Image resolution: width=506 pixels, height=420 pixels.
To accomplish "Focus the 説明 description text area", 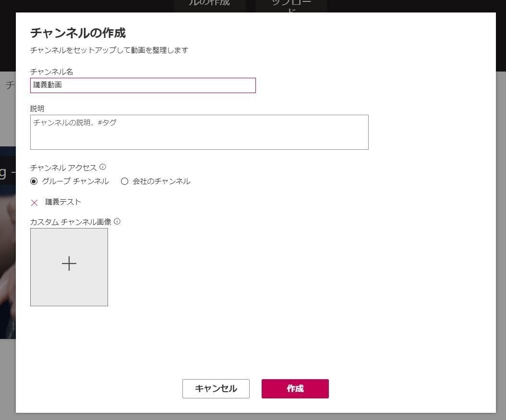I will (199, 132).
